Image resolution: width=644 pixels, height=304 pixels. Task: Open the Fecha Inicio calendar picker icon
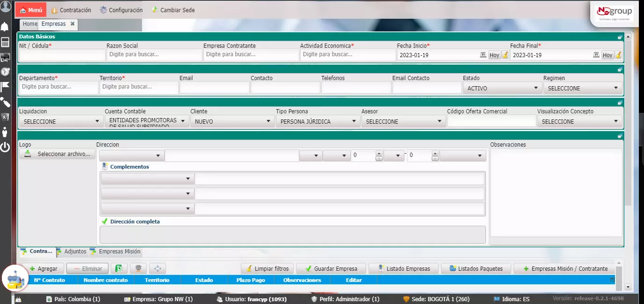pyautogui.click(x=483, y=55)
